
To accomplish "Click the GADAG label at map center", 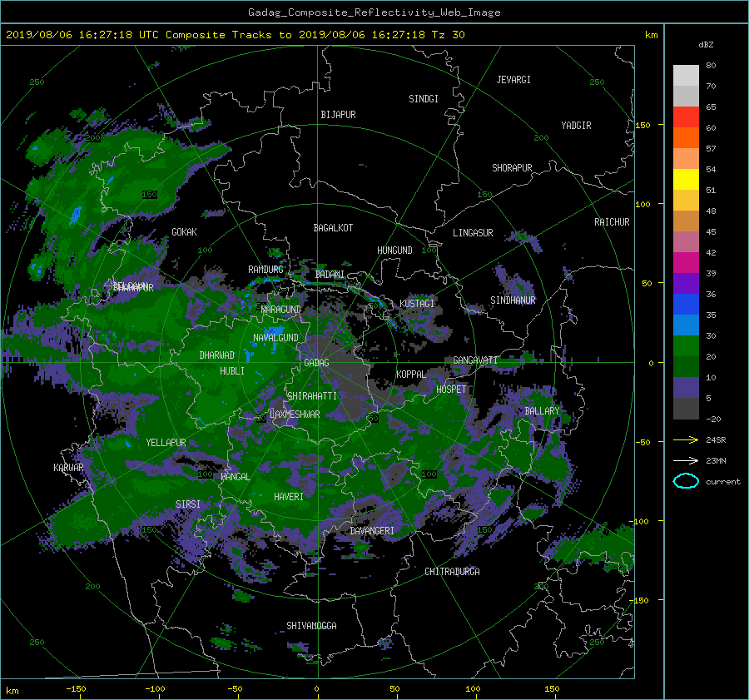I will [316, 363].
